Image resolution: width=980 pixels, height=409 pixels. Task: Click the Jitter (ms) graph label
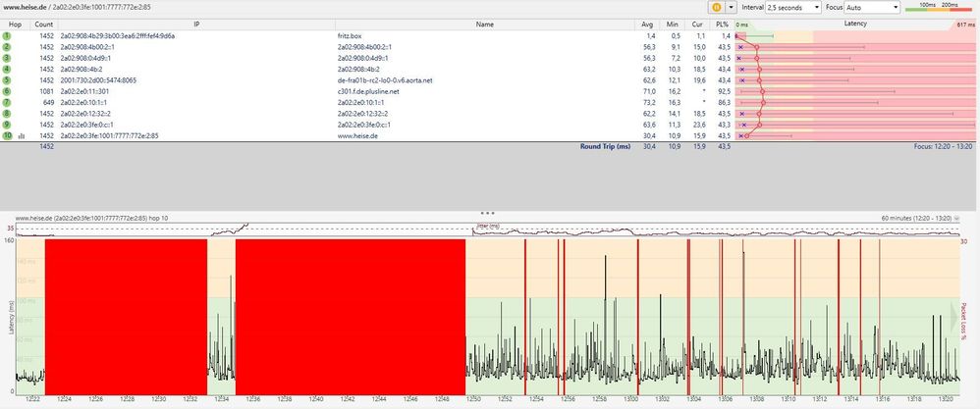point(487,227)
